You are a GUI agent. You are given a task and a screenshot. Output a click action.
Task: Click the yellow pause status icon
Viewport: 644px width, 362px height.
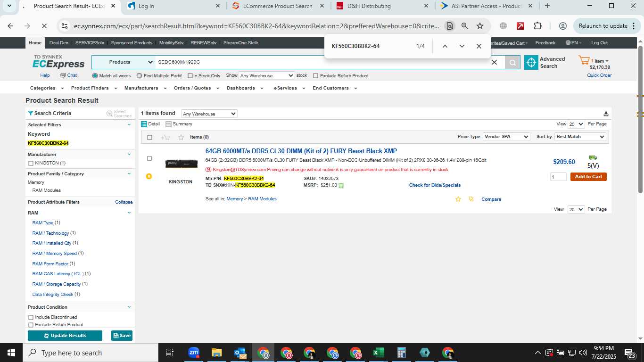click(149, 176)
